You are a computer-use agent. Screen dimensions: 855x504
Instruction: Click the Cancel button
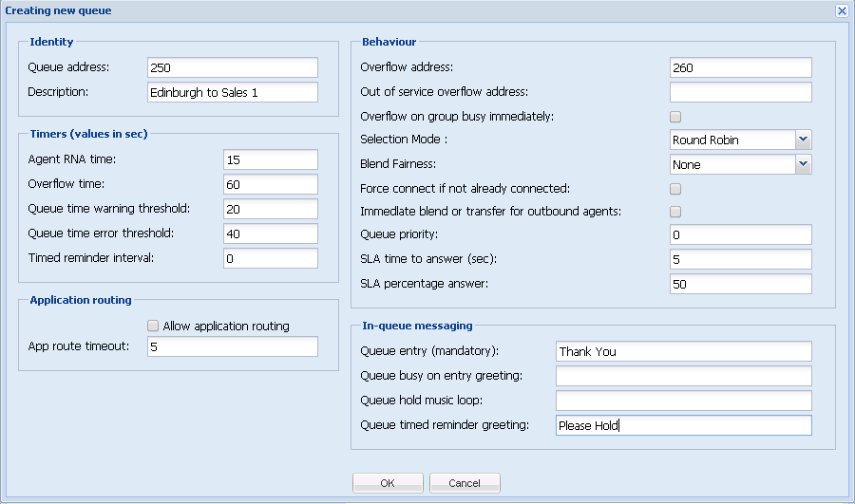465,483
